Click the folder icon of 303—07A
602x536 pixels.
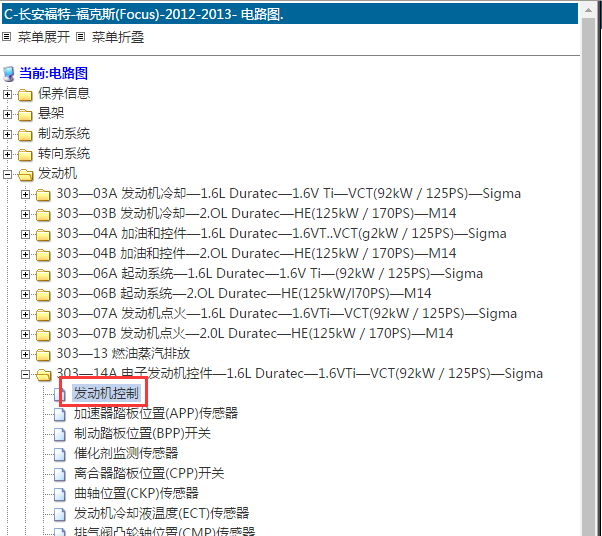tap(43, 314)
